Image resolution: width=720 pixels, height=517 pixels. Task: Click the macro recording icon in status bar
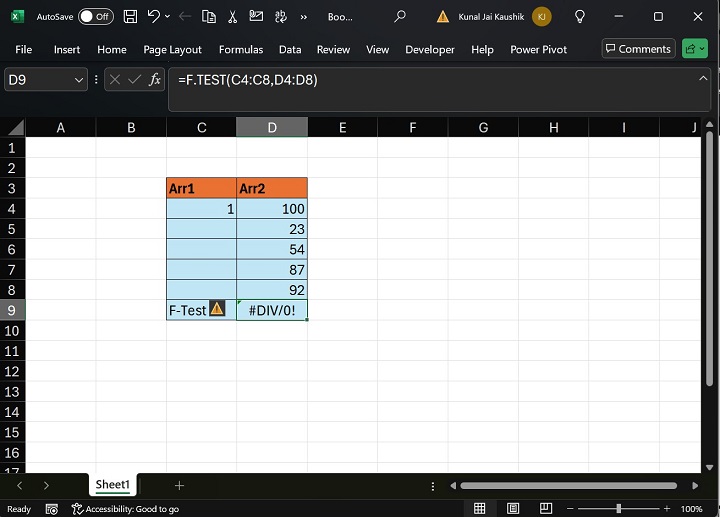pyautogui.click(x=52, y=509)
